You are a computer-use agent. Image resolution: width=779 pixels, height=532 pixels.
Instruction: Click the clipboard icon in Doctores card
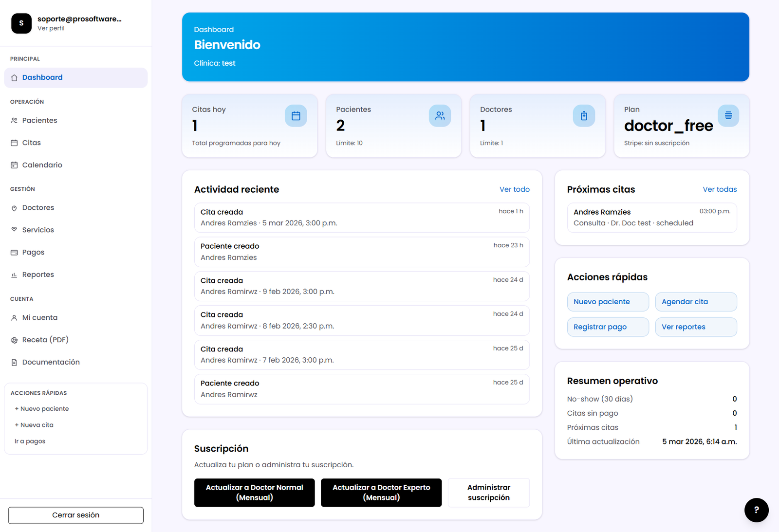[584, 116]
